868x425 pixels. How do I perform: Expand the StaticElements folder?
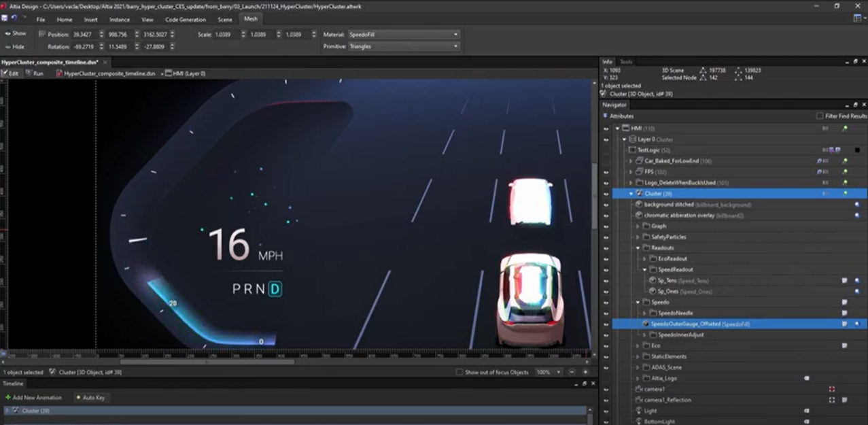(638, 356)
